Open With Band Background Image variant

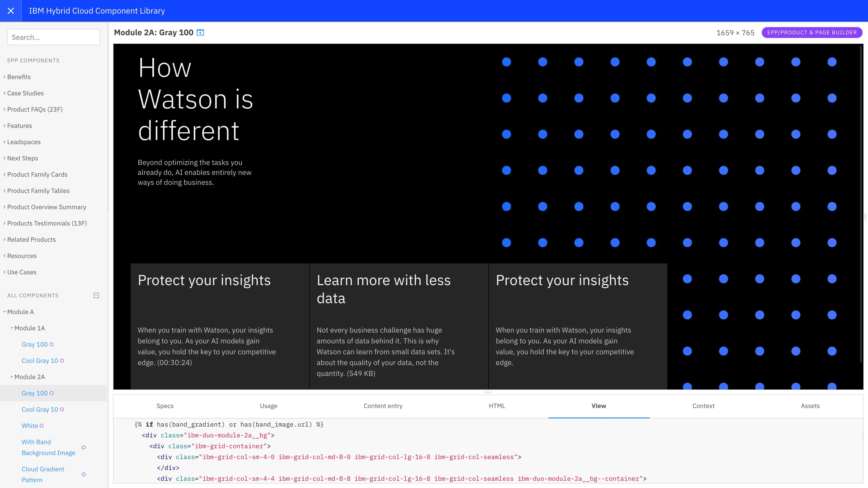pyautogui.click(x=49, y=447)
